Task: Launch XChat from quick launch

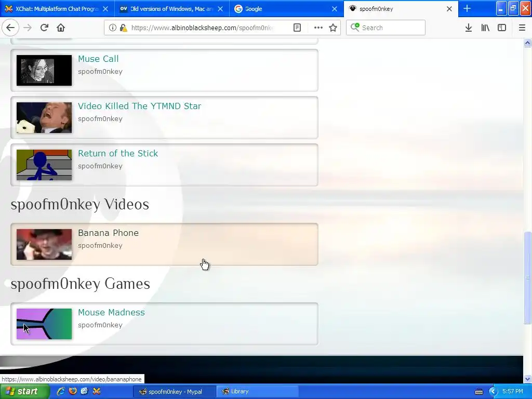Action: [96, 392]
